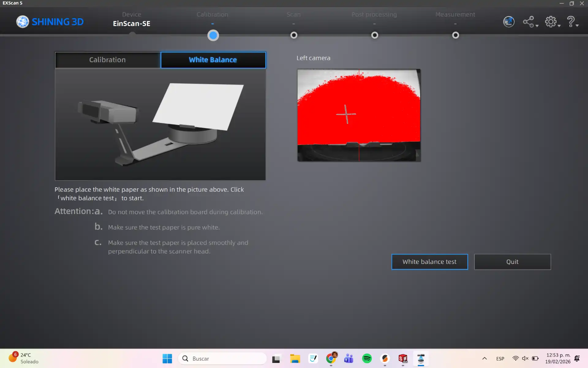
Task: Open Spotify from the taskbar
Action: coord(367,358)
